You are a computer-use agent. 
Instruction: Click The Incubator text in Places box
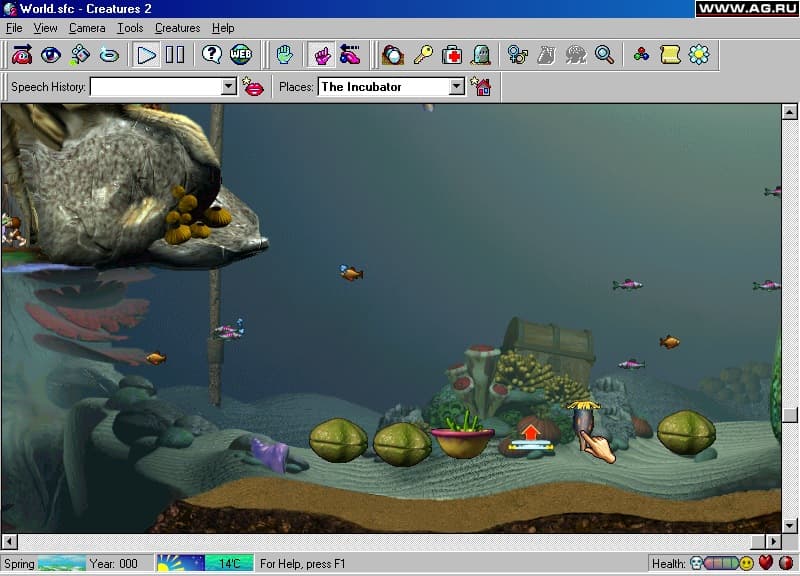(x=361, y=87)
